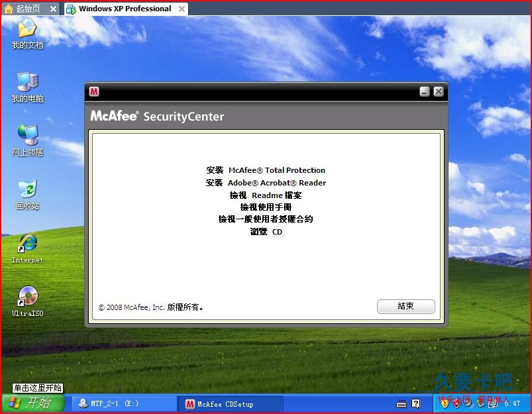Open the 我的电脑 desktop icon

tap(27, 87)
